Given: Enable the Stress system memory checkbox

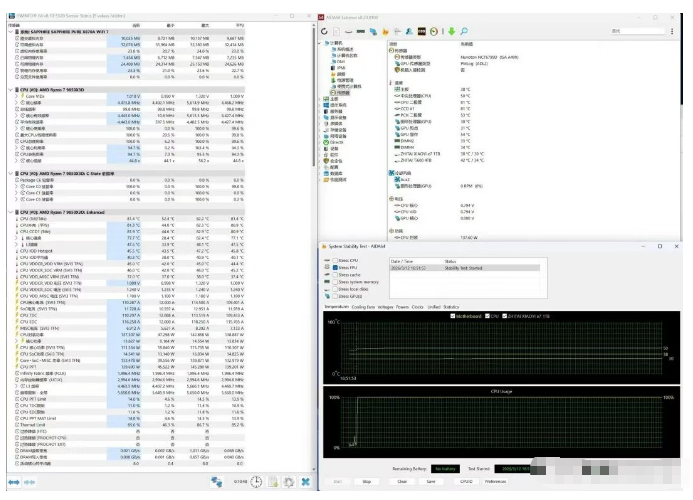Looking at the screenshot, I should (335, 282).
